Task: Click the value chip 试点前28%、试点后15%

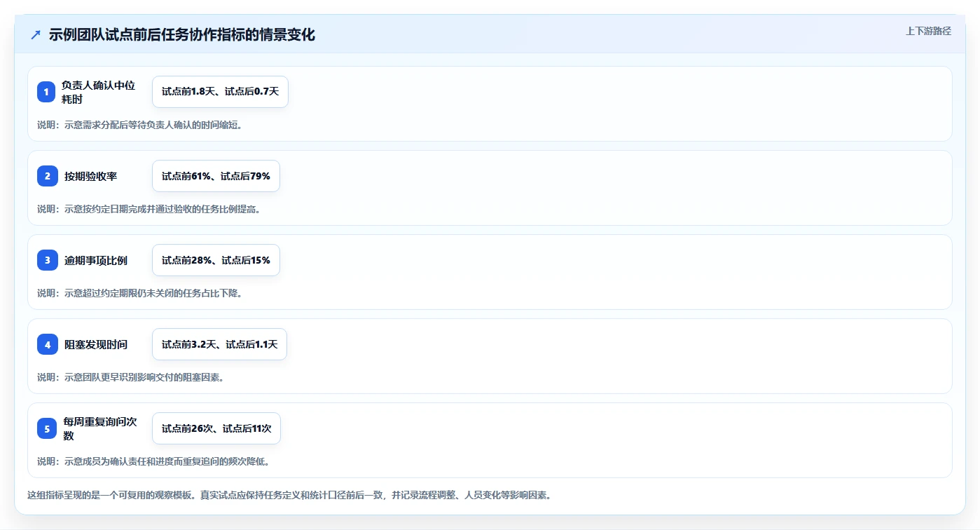Action: coord(216,260)
